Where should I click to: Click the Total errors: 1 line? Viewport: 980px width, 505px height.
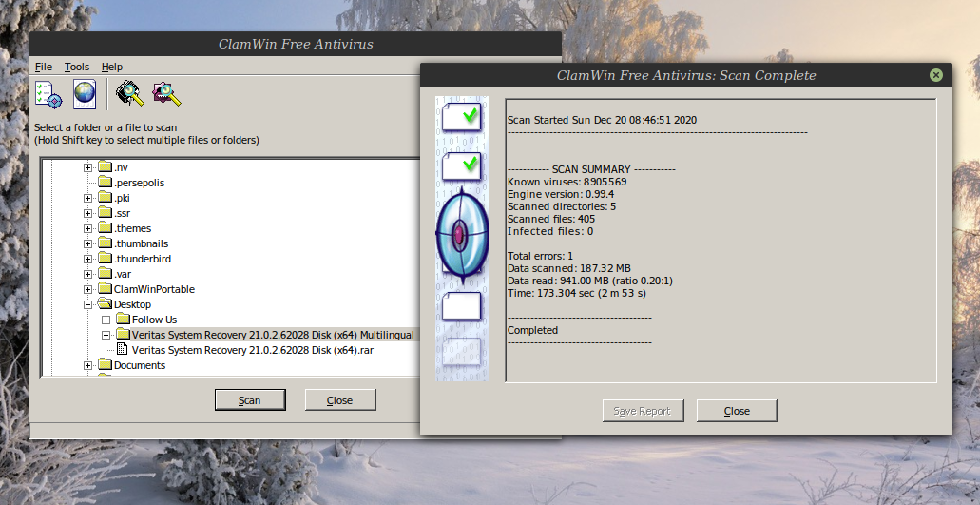(x=540, y=256)
